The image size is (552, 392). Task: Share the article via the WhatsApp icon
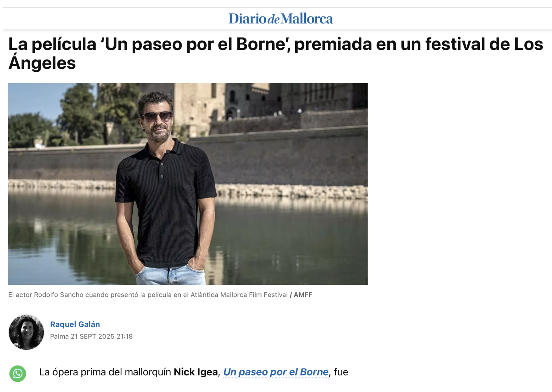point(18,373)
